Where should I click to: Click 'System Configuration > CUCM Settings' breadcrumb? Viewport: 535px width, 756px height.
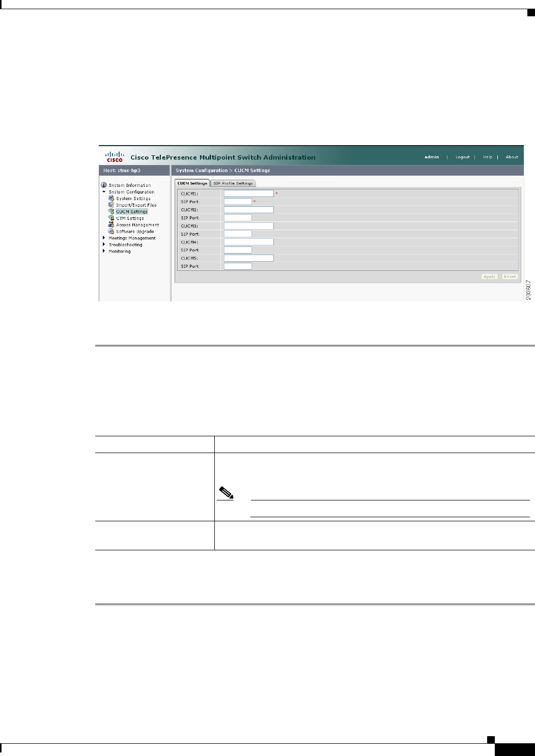pyautogui.click(x=223, y=171)
